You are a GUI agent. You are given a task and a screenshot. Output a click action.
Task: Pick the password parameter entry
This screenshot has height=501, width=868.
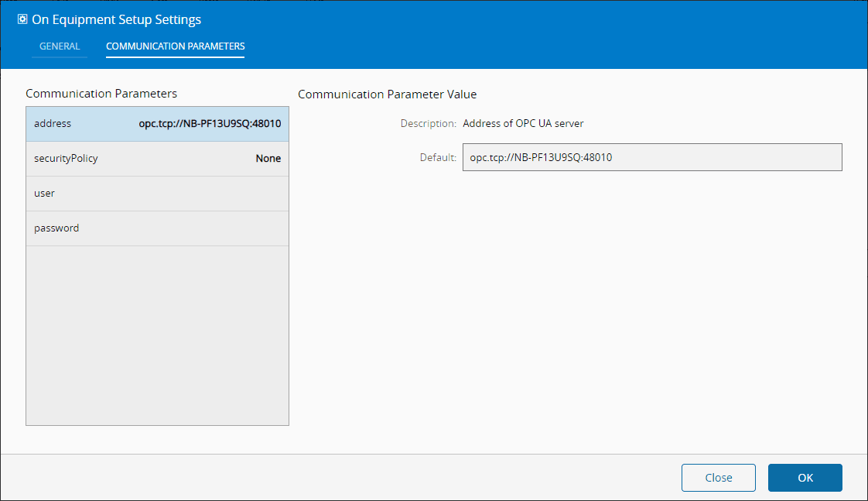click(157, 228)
